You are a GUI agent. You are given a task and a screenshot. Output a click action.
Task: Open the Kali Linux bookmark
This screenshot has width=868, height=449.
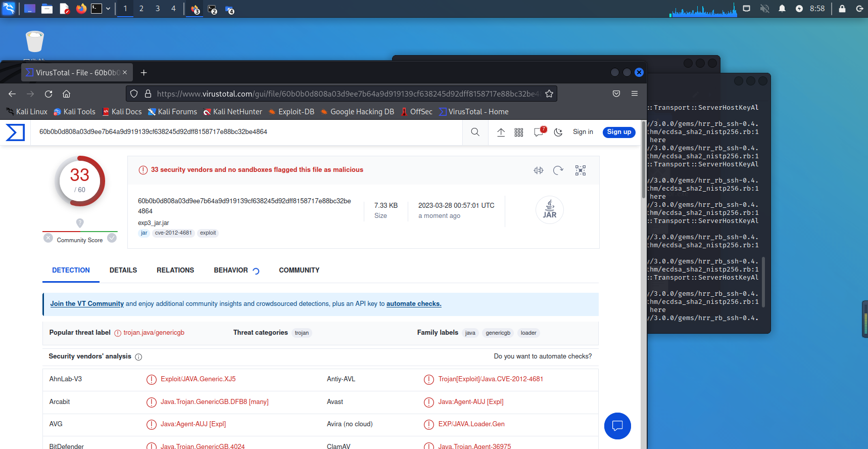pyautogui.click(x=27, y=112)
